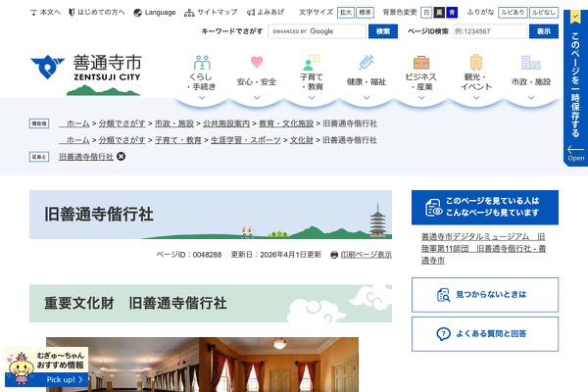588x392 pixels.
Task: Open むぎゅ〜ちゃん おすすめ情報 Pick up banner
Action: pos(46,367)
